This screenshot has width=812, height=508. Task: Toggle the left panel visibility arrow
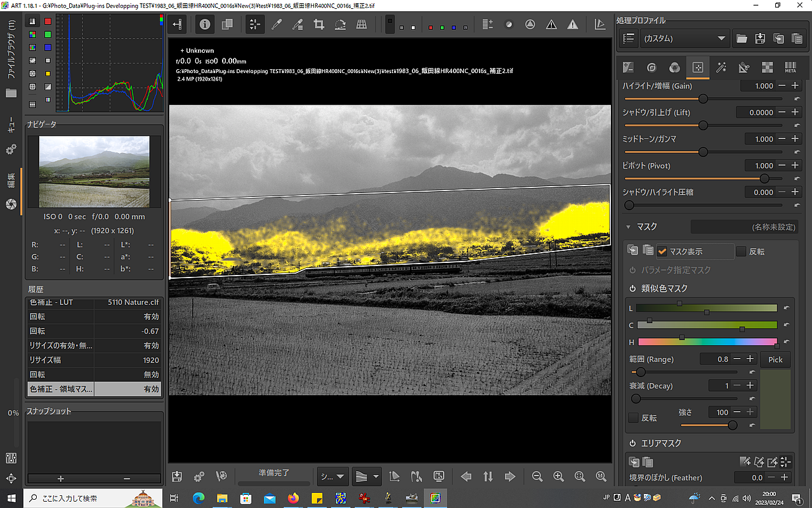tap(178, 25)
